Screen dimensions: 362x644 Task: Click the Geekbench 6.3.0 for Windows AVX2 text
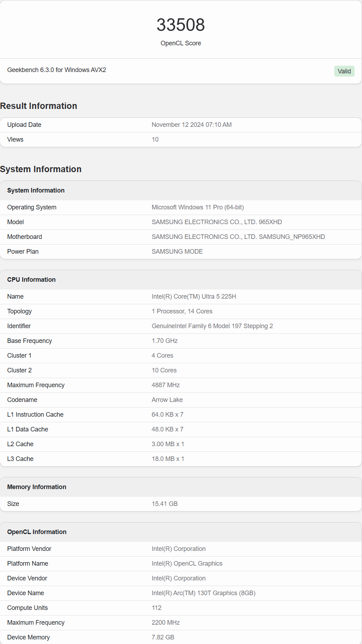[57, 70]
